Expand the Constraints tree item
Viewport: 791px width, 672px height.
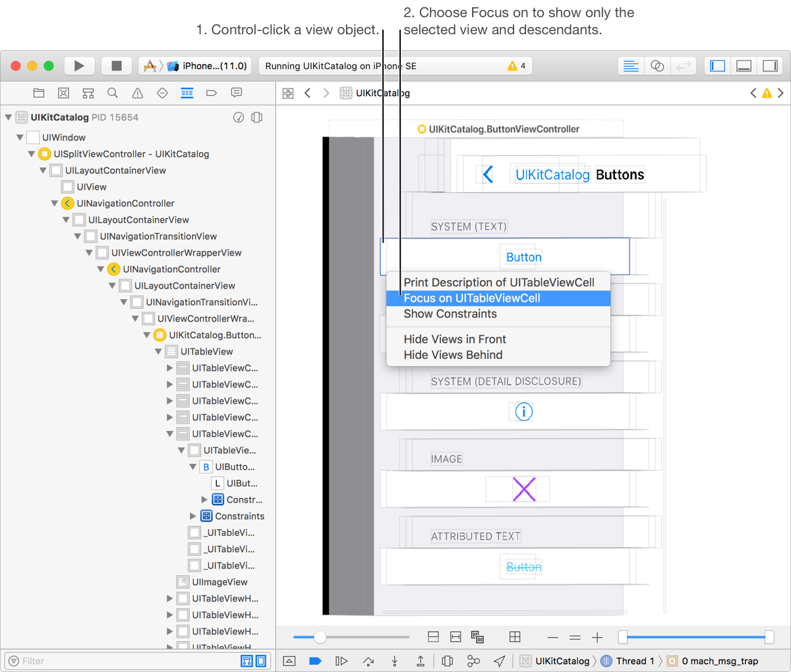point(193,517)
